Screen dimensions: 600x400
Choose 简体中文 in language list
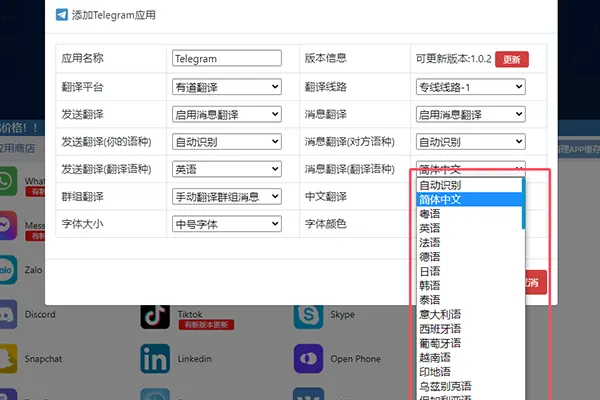[469, 199]
